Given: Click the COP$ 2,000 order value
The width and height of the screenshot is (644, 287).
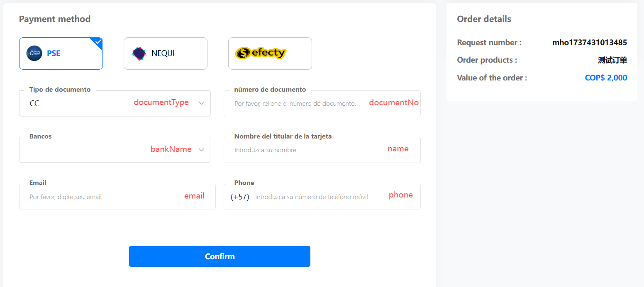Looking at the screenshot, I should pyautogui.click(x=606, y=78).
